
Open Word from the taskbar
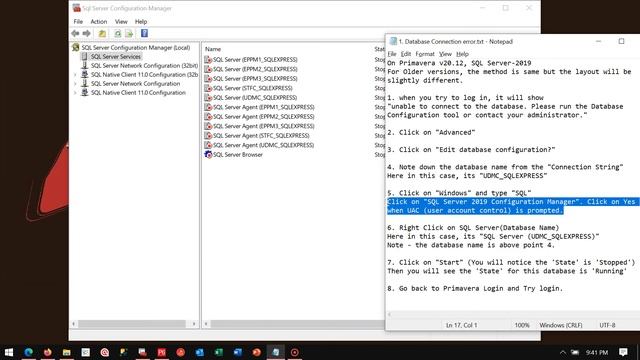pyautogui.click(x=238, y=352)
